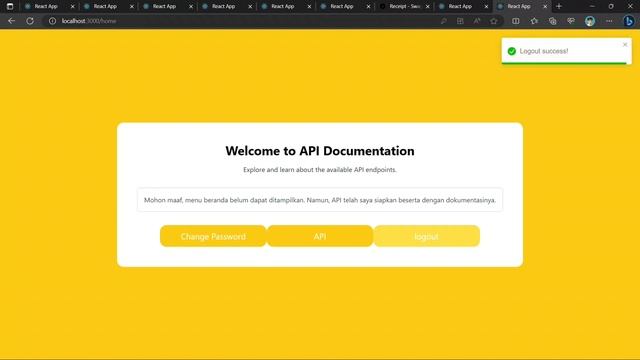640x360 pixels.
Task: Click the Change Password button
Action: coord(213,236)
